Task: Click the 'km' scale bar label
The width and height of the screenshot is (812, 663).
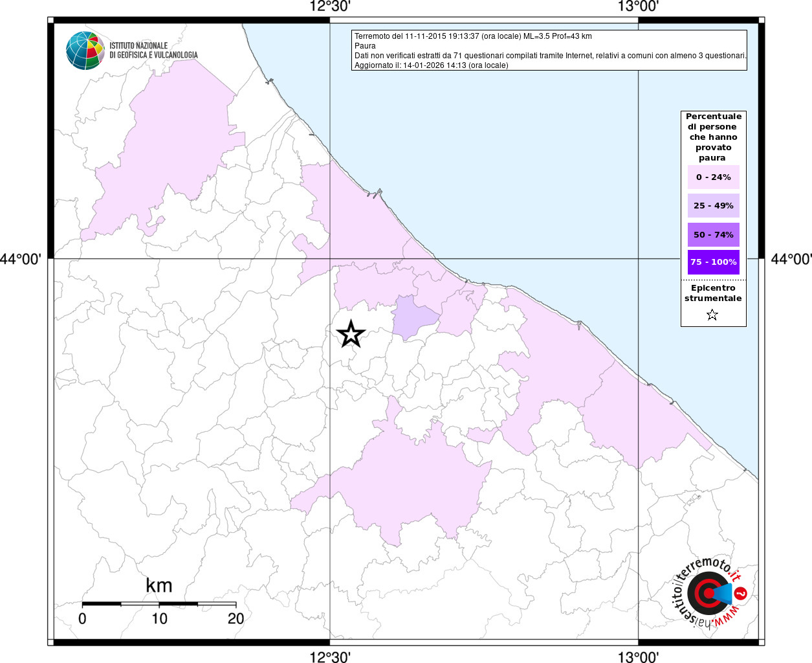Action: pos(159,585)
